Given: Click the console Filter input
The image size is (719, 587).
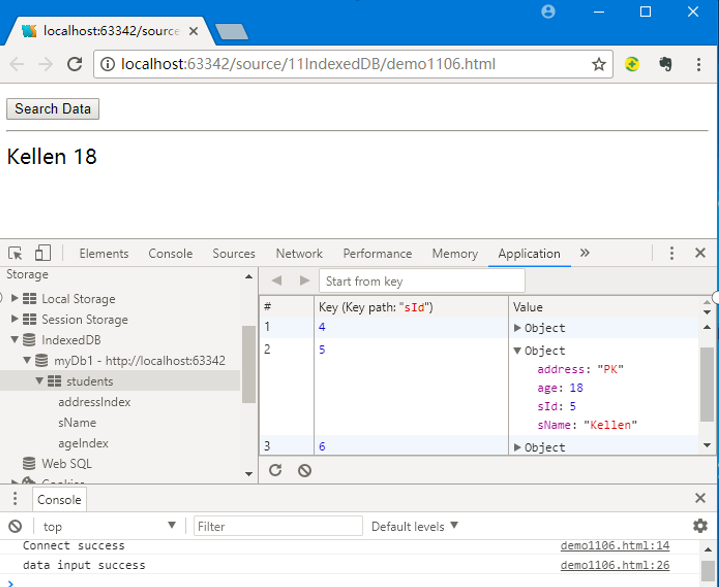Looking at the screenshot, I should (278, 526).
